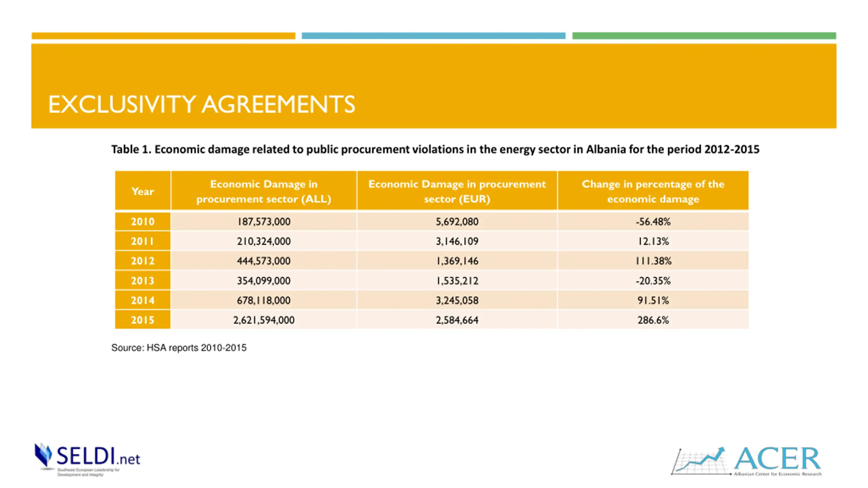The height and width of the screenshot is (488, 868).
Task: Click the 1,535,212 cell
Action: (x=457, y=281)
